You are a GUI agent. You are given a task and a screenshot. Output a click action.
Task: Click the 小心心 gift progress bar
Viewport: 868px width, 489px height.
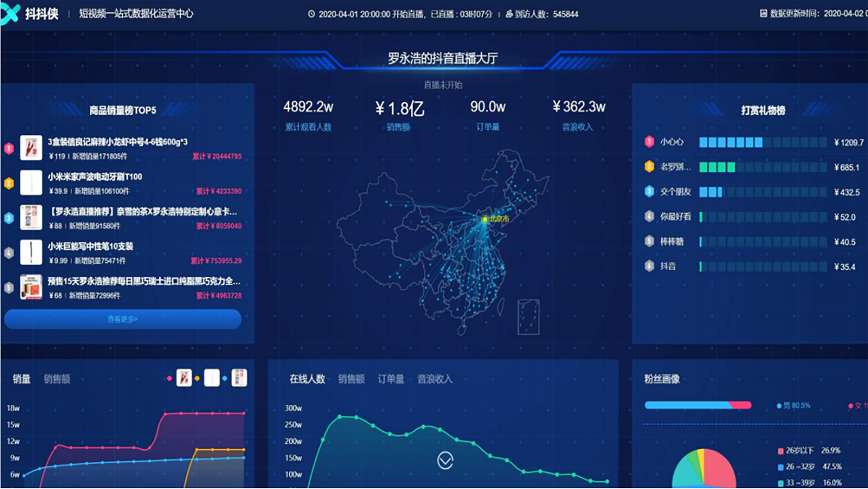point(763,142)
